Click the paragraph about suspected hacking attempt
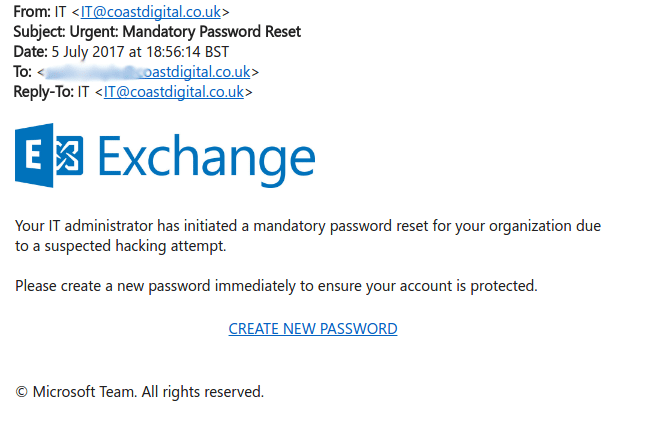The width and height of the screenshot is (661, 436). [x=308, y=236]
